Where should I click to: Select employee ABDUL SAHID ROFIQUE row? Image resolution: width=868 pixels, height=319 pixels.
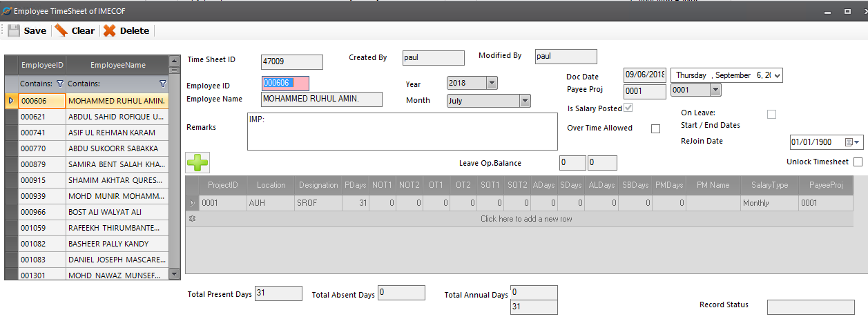tap(116, 117)
